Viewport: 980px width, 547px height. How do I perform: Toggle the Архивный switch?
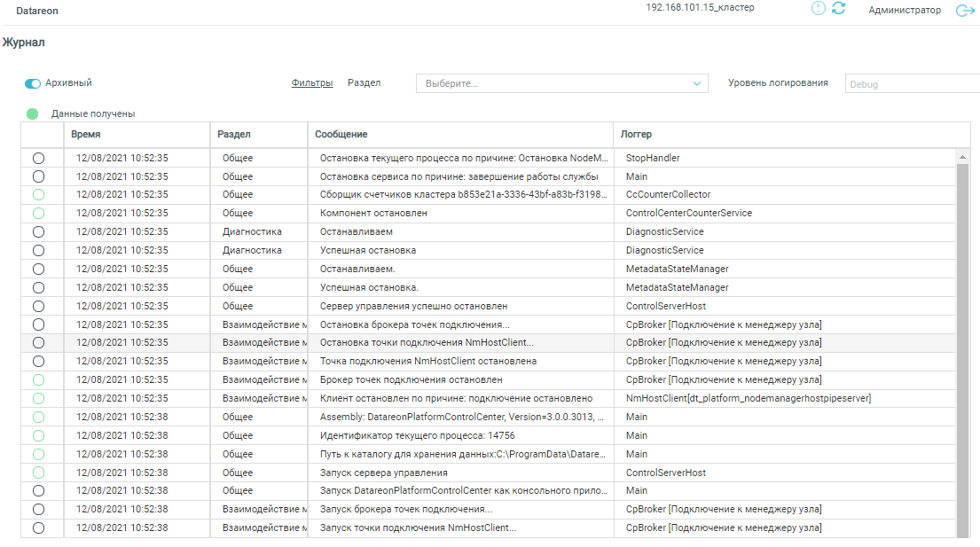tap(33, 83)
